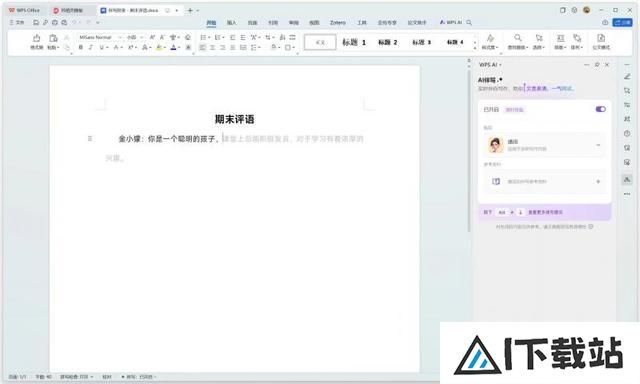Screen dimensions: 640x384
Task: Click the center alignment icon
Action: pyautogui.click(x=213, y=47)
